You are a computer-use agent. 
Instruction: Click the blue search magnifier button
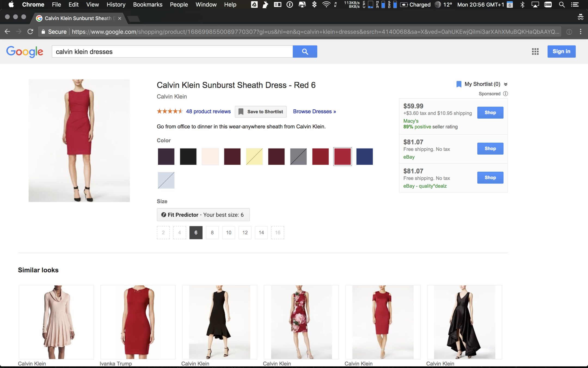click(305, 52)
